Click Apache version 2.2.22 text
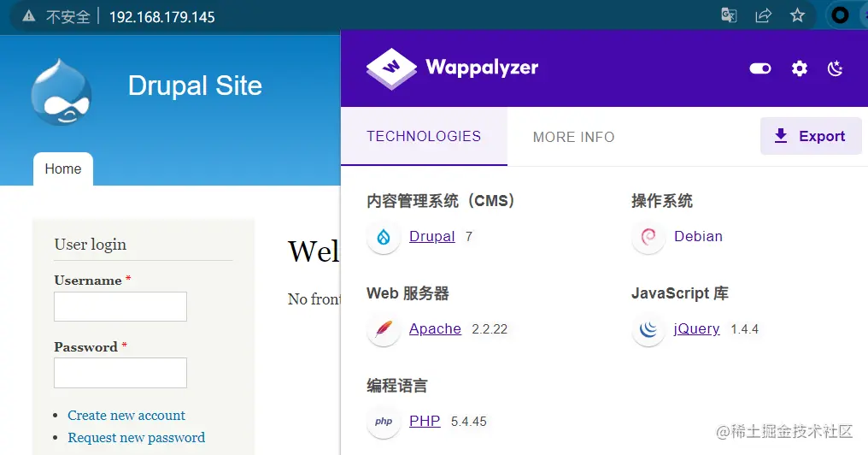This screenshot has width=868, height=455. [x=490, y=329]
